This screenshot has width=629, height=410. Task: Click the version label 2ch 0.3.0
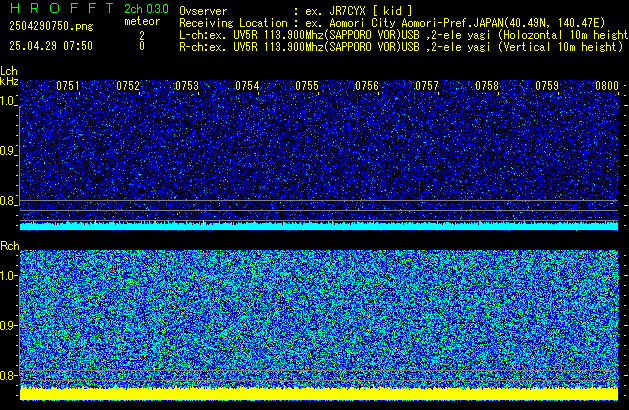point(146,9)
